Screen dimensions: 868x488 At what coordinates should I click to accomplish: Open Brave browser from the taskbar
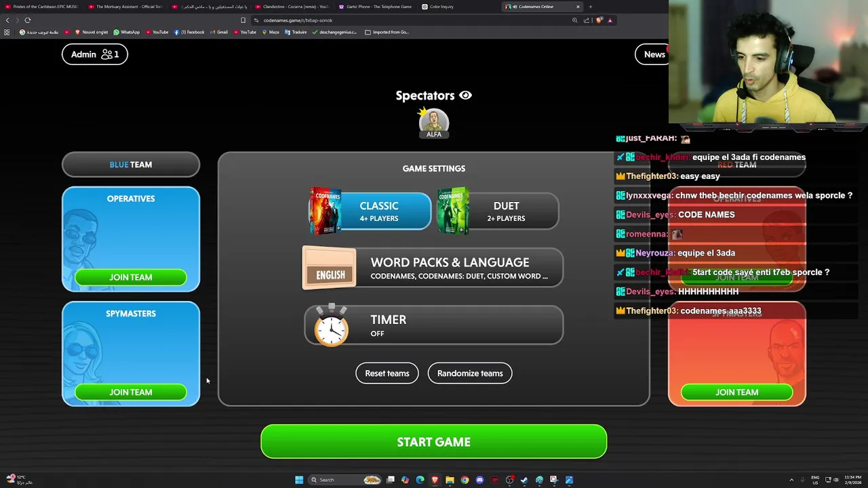(x=435, y=480)
